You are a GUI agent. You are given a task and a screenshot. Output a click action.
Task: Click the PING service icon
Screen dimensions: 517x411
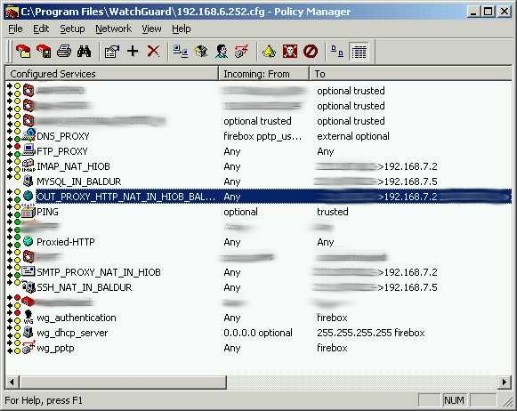coord(28,211)
